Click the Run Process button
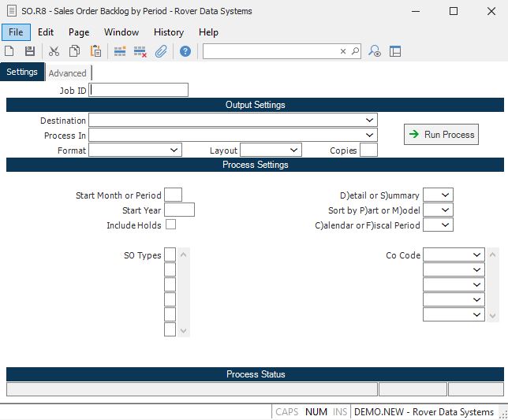Screen dimensions: 508x420 (x=441, y=135)
